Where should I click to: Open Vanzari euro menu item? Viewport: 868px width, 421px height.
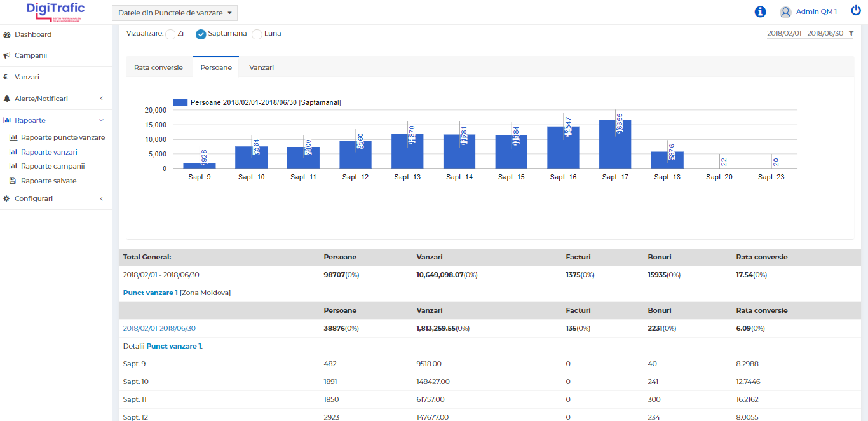click(x=27, y=77)
